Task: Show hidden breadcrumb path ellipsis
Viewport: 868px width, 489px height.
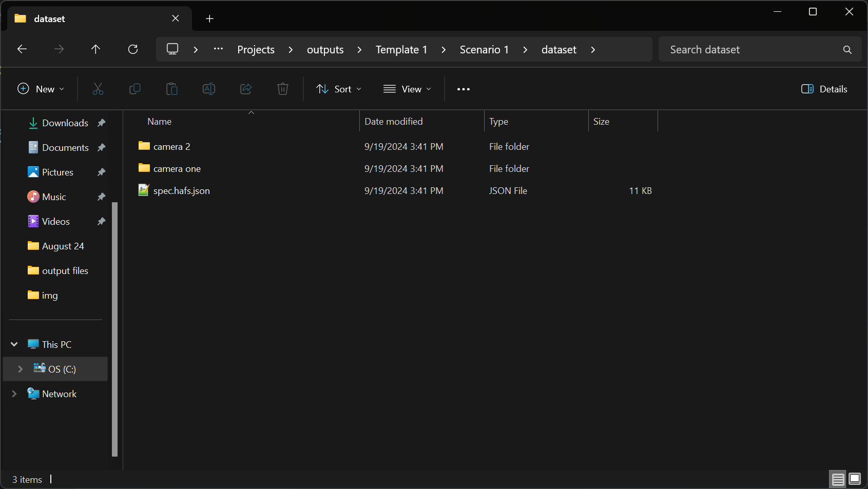Action: (219, 49)
